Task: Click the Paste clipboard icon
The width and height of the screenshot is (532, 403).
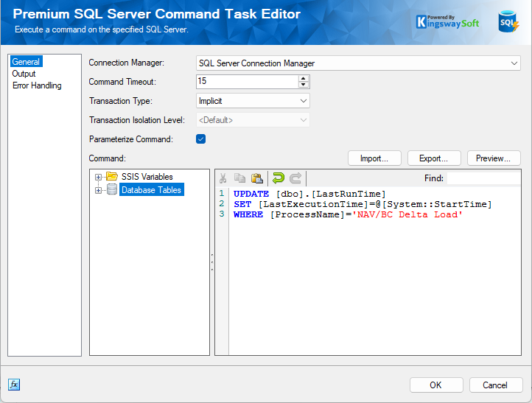Action: coord(257,178)
